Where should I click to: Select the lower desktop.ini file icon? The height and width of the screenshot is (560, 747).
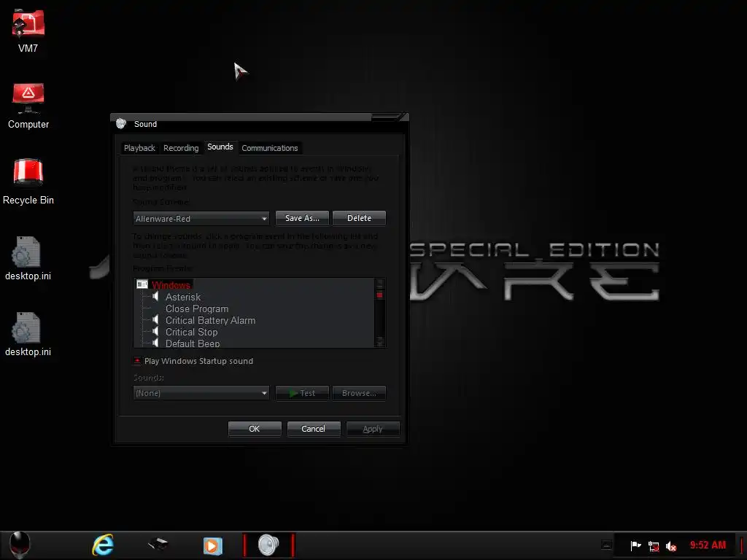pos(27,327)
